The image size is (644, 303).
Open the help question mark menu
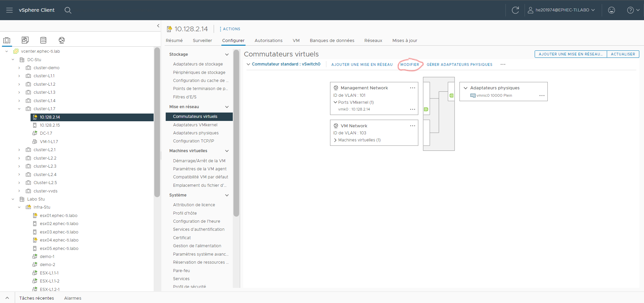(x=633, y=10)
